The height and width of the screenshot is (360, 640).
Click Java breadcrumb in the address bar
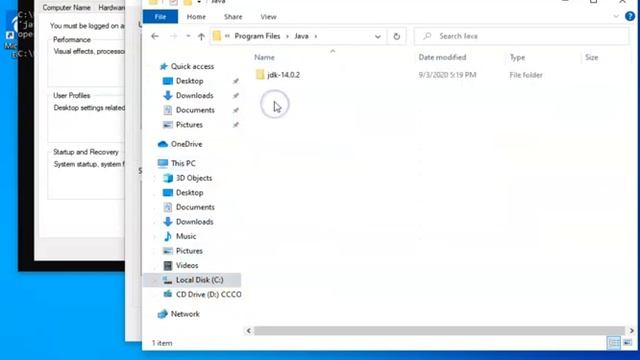pyautogui.click(x=301, y=36)
